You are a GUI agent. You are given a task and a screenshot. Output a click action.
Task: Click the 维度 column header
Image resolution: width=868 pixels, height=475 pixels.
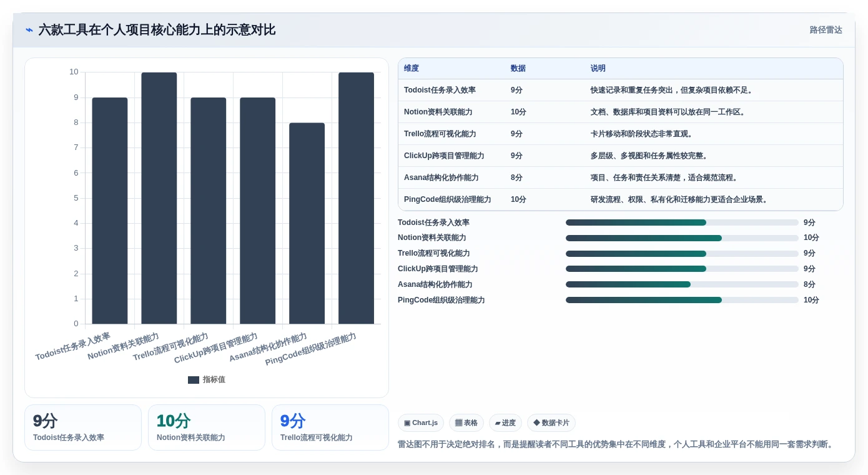[x=412, y=69]
